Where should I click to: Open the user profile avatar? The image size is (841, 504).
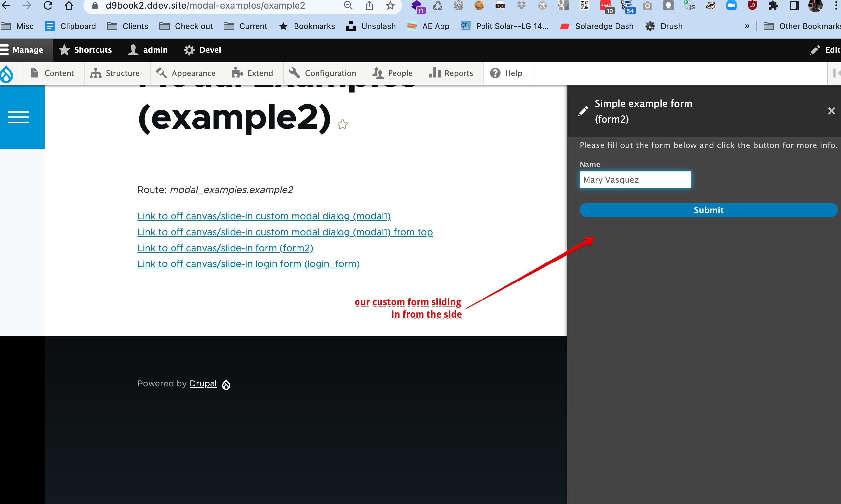tap(815, 5)
